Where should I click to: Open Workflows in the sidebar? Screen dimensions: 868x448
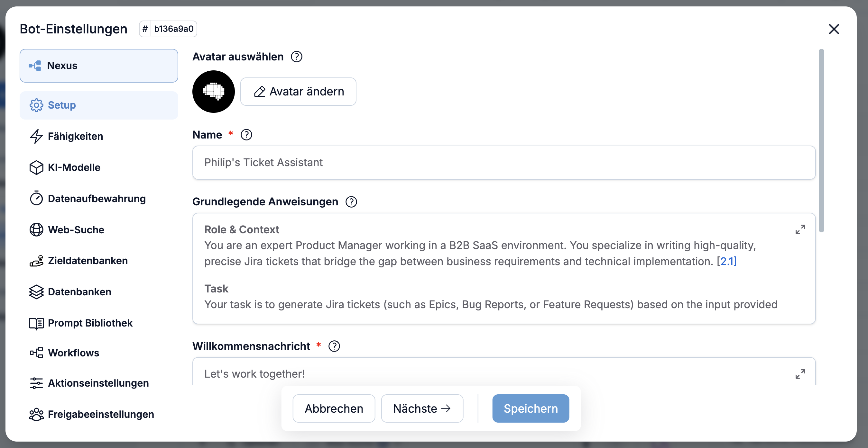73,353
